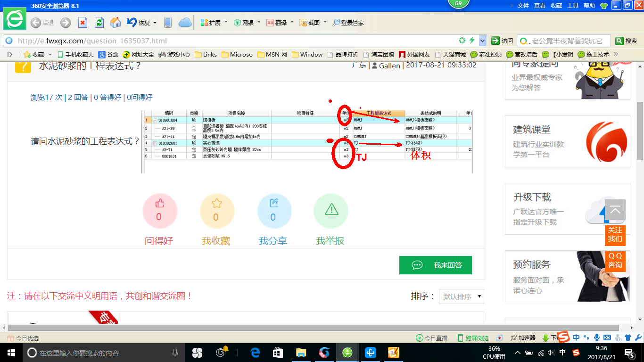Open the 360 browser logo icon
The height and width of the screenshot is (362, 644).
pyautogui.click(x=15, y=19)
